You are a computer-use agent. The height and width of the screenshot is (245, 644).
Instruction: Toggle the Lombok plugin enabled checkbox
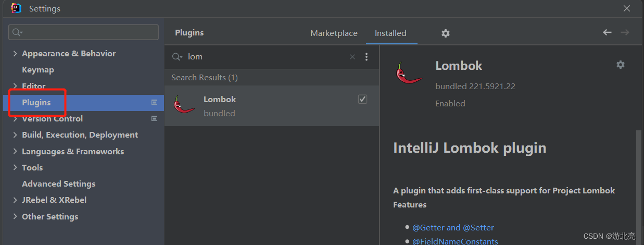[363, 99]
